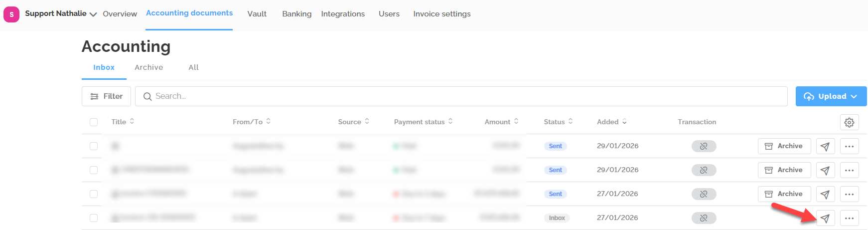Open more options in Inbox status row
Screen dimensions: 868x230
click(x=850, y=218)
